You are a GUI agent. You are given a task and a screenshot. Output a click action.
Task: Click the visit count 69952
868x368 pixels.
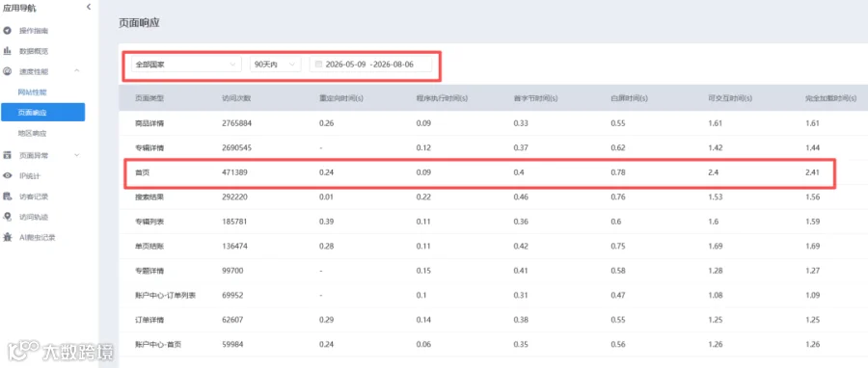(232, 296)
